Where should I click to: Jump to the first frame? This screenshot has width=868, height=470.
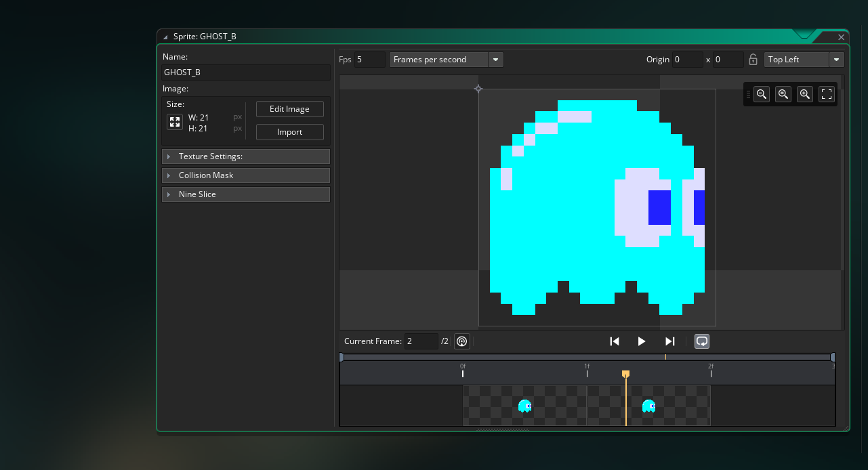point(615,341)
